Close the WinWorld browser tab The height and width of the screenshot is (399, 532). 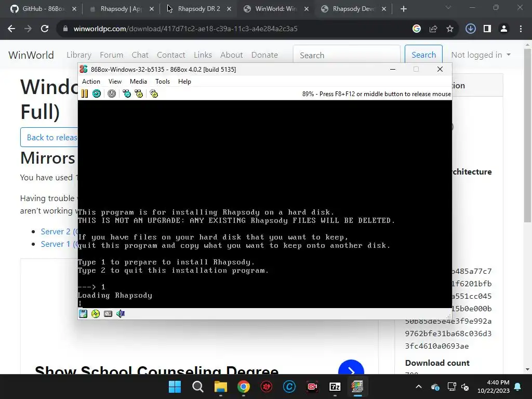pos(307,9)
